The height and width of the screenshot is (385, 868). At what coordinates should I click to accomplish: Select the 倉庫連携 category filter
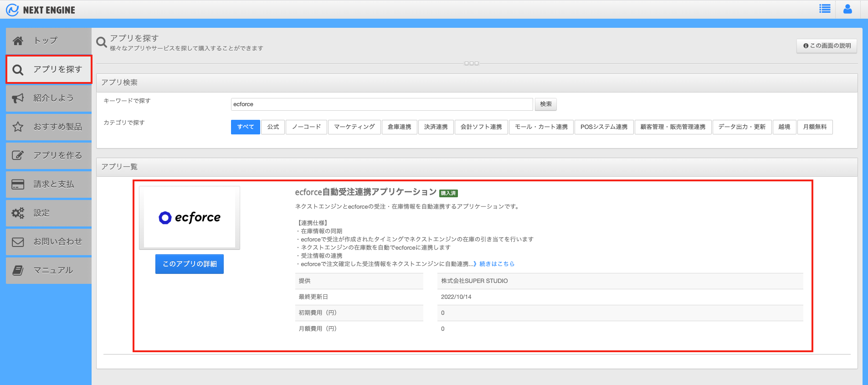point(400,127)
